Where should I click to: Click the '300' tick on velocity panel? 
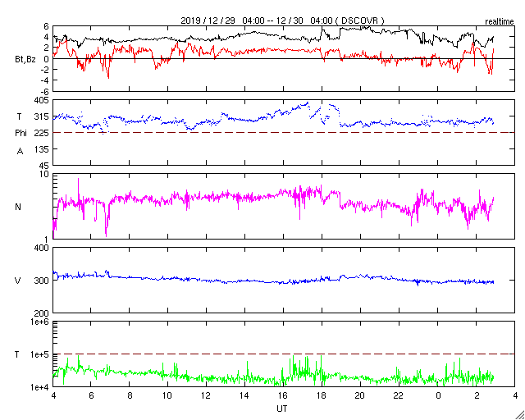43,281
